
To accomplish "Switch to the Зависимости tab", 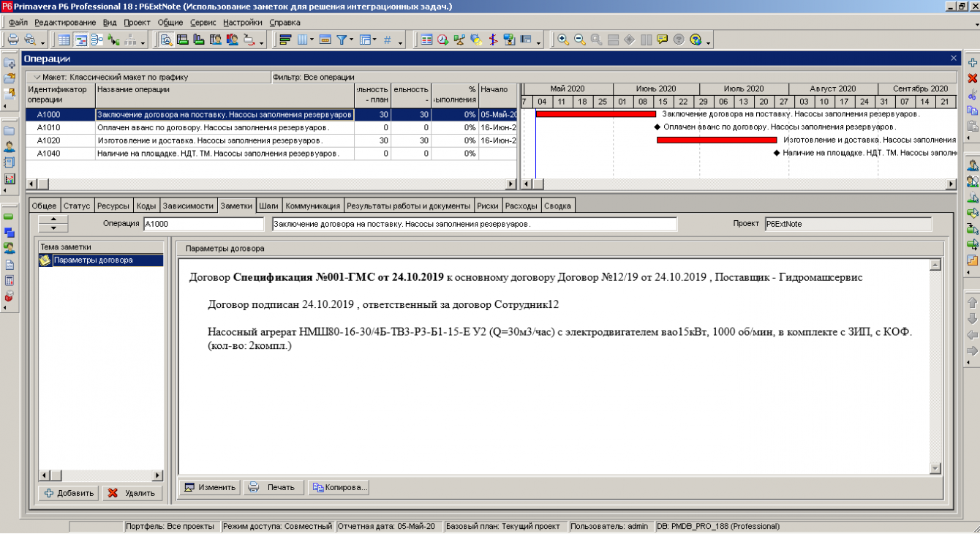I will click(x=188, y=206).
